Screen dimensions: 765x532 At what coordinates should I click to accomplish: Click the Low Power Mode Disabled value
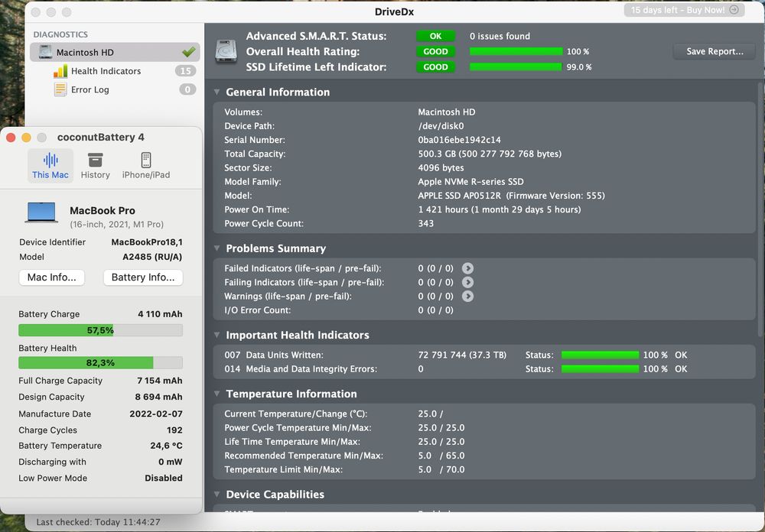(164, 478)
